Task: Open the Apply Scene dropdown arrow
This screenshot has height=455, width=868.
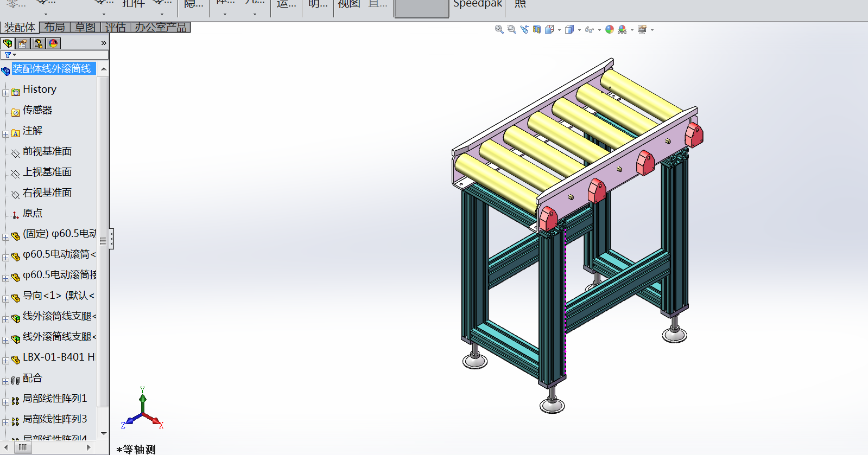Action: [x=632, y=30]
